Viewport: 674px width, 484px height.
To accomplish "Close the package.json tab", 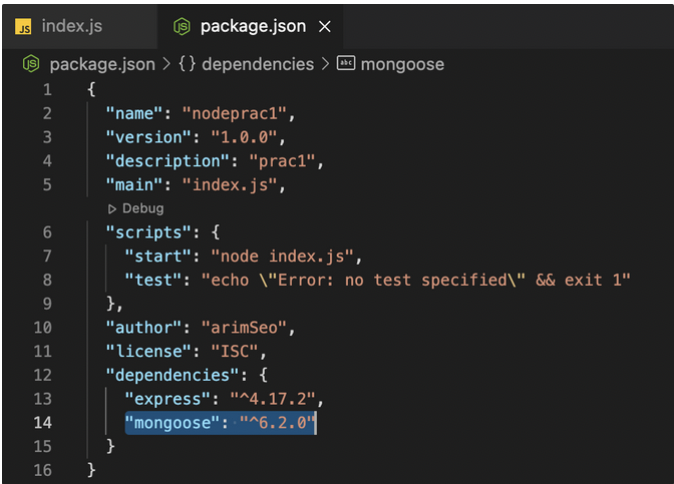I will click(x=325, y=27).
